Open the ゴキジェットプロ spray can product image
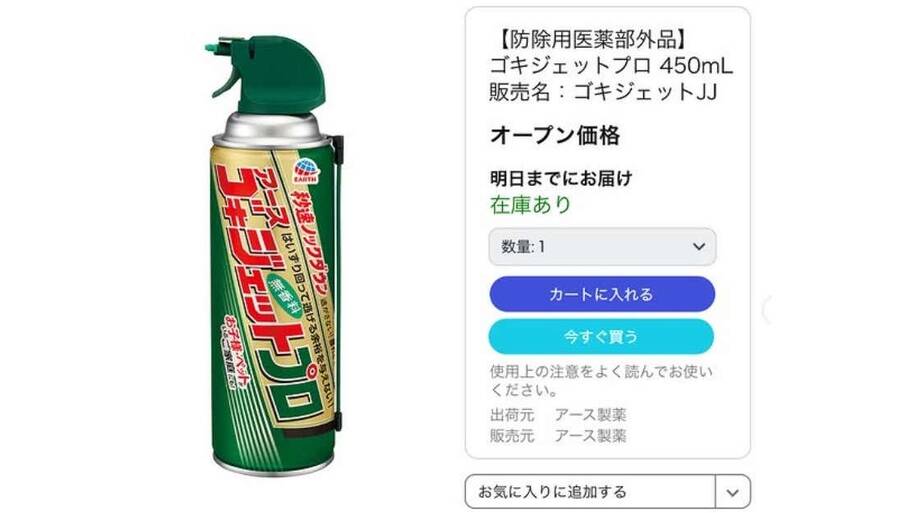The height and width of the screenshot is (513, 912). (275, 256)
